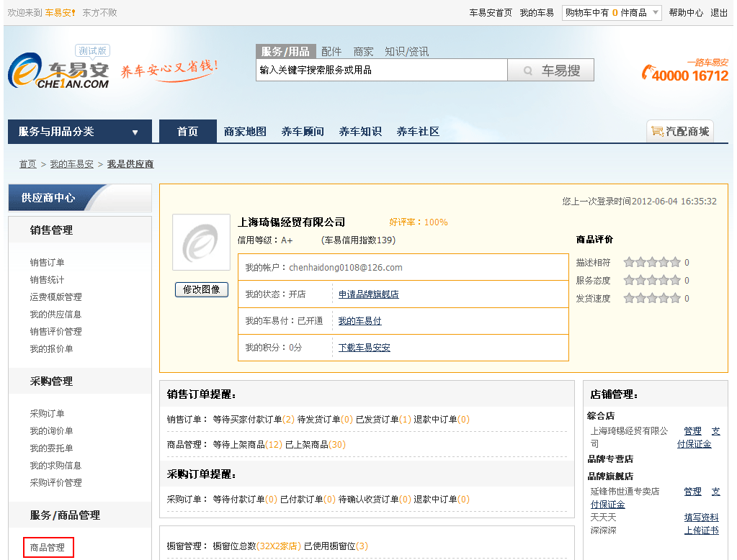Viewport: 737px width, 560px height.
Task: Select the 配件 search tab
Action: [331, 52]
